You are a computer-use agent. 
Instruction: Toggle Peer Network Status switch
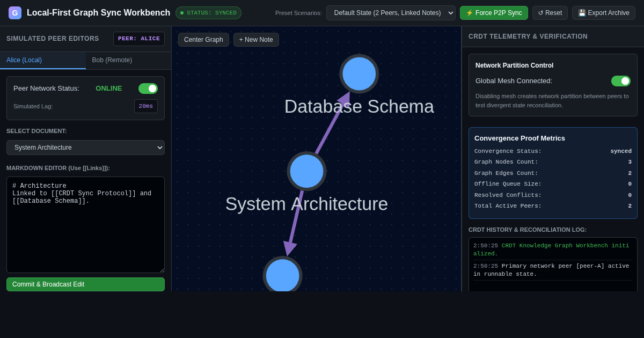pyautogui.click(x=148, y=89)
